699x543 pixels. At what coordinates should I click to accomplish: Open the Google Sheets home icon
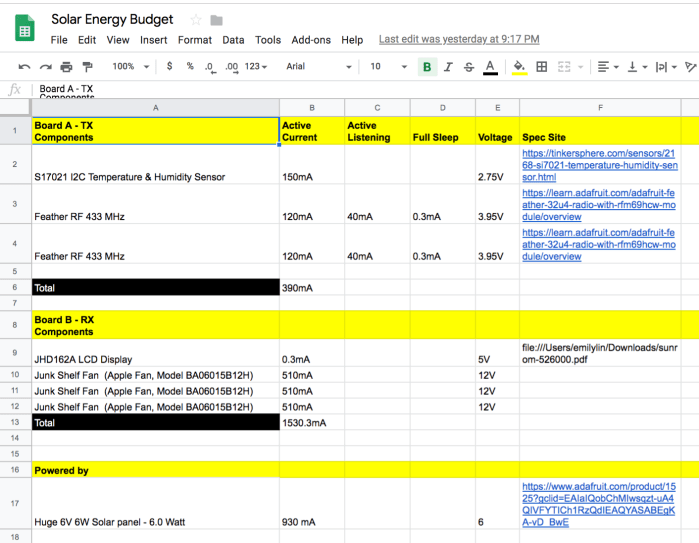pos(25,28)
